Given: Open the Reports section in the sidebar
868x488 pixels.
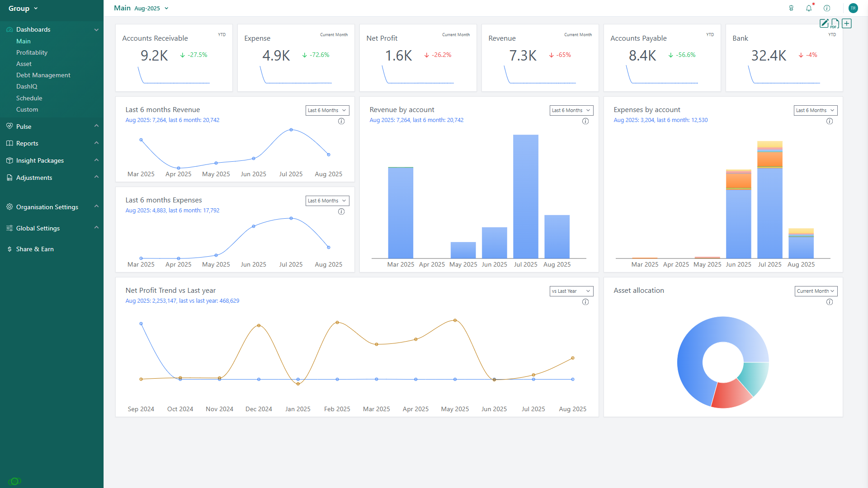Looking at the screenshot, I should pyautogui.click(x=27, y=143).
